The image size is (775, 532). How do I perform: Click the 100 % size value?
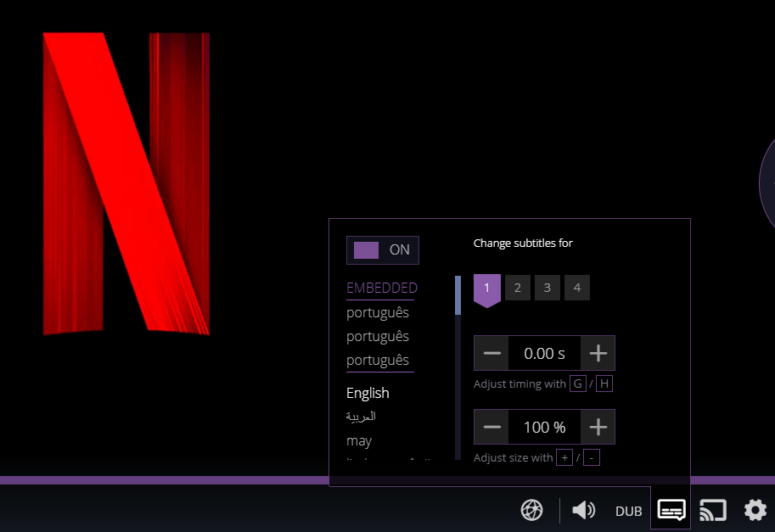(544, 428)
